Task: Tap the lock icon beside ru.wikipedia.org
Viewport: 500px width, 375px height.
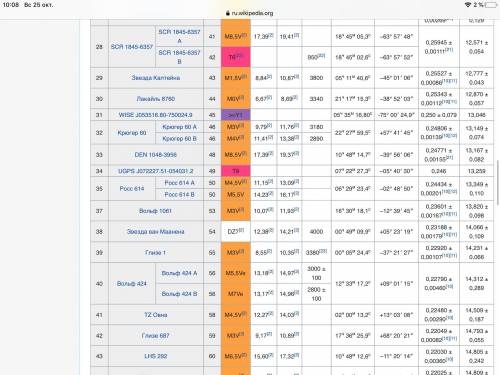Action: 228,13
